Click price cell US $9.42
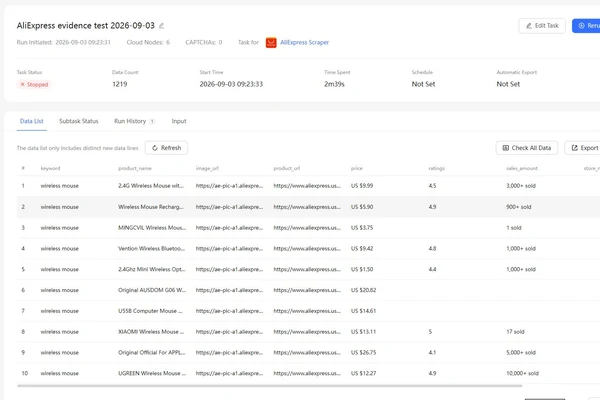This screenshot has width=600, height=400. tap(362, 249)
